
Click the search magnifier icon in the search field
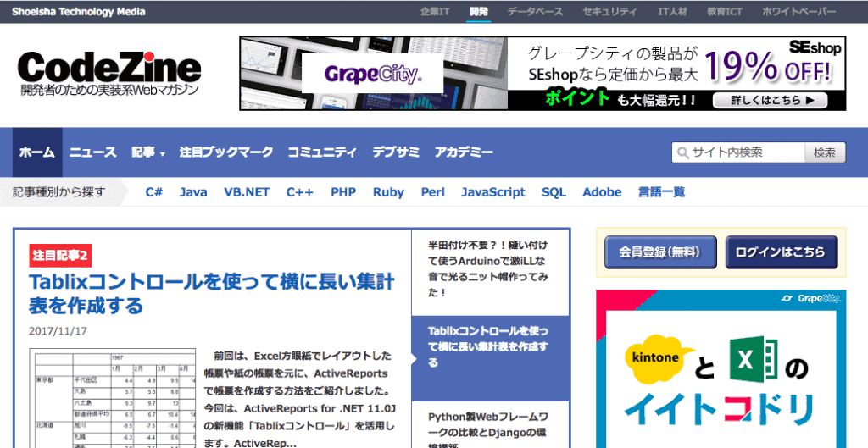683,152
